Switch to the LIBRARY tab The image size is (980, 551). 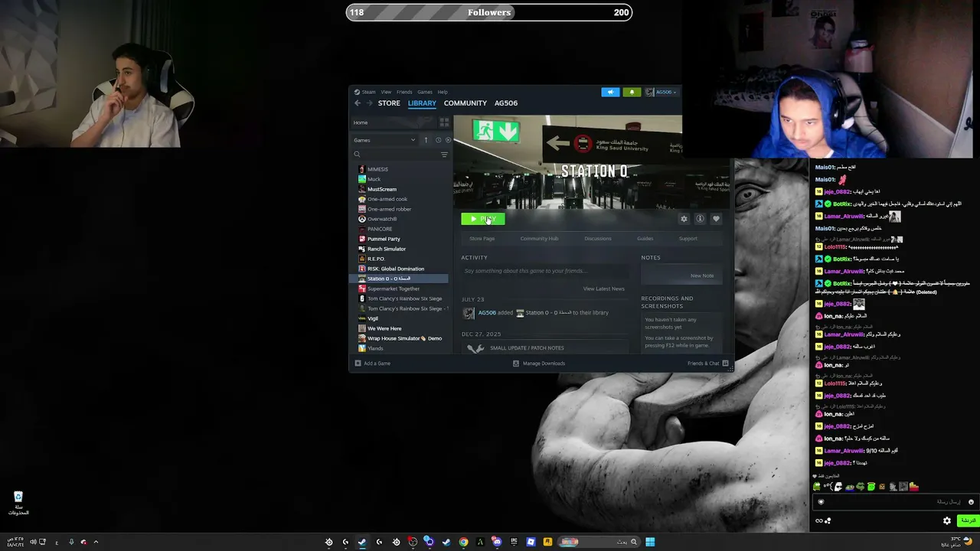pyautogui.click(x=422, y=103)
